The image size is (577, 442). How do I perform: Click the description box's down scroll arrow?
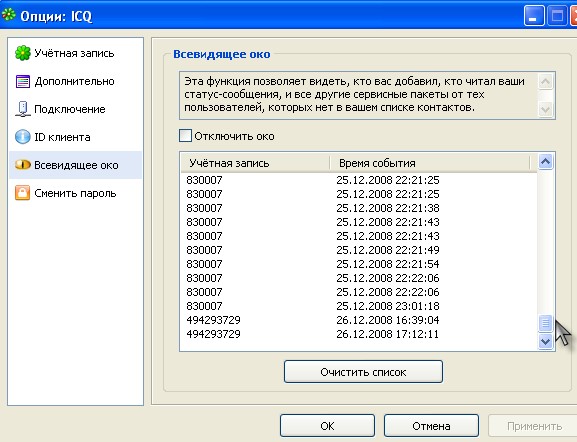pyautogui.click(x=545, y=109)
